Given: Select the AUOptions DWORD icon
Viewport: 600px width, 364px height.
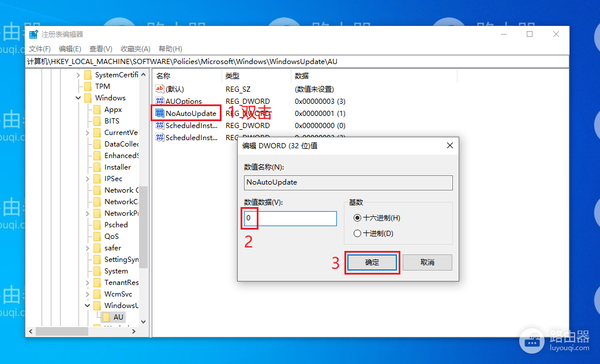Looking at the screenshot, I should pos(160,101).
